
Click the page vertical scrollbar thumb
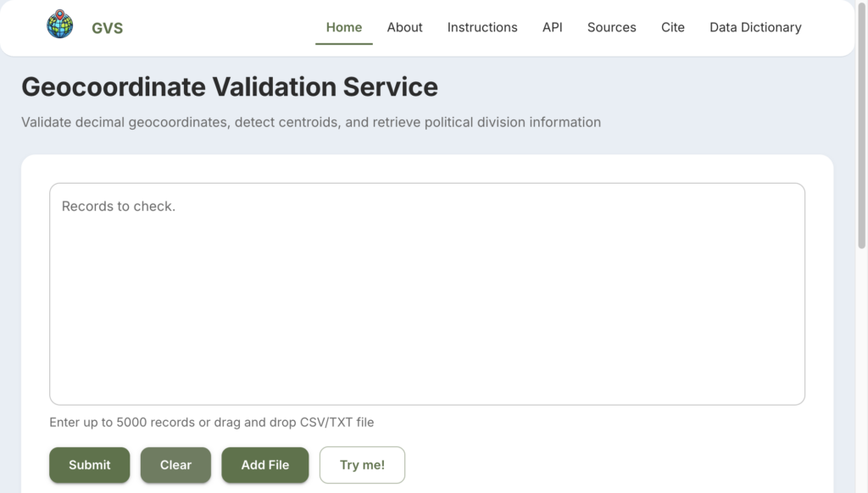862,125
